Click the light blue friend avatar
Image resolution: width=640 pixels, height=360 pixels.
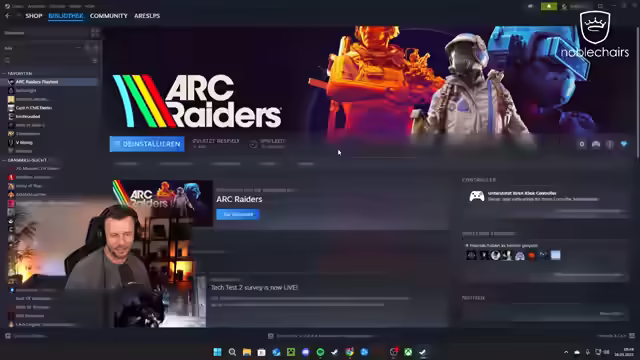[x=556, y=256]
